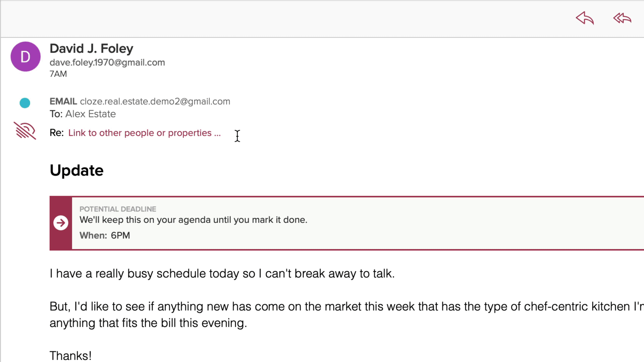Click the 'busy schedule today' body sentence

pyautogui.click(x=222, y=274)
